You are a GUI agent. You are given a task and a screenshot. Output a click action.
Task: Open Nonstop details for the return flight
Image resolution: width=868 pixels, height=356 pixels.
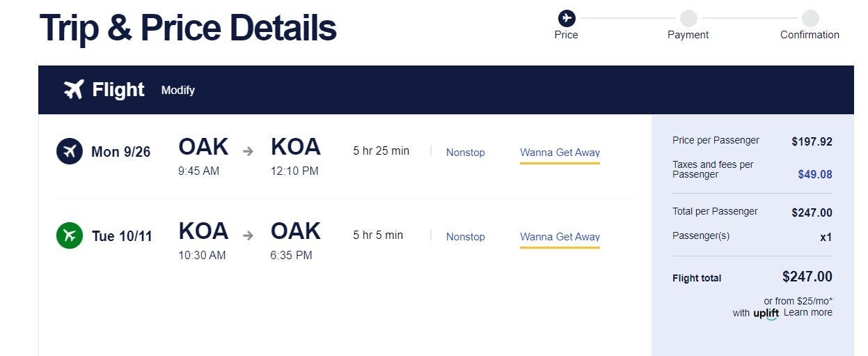pos(466,237)
